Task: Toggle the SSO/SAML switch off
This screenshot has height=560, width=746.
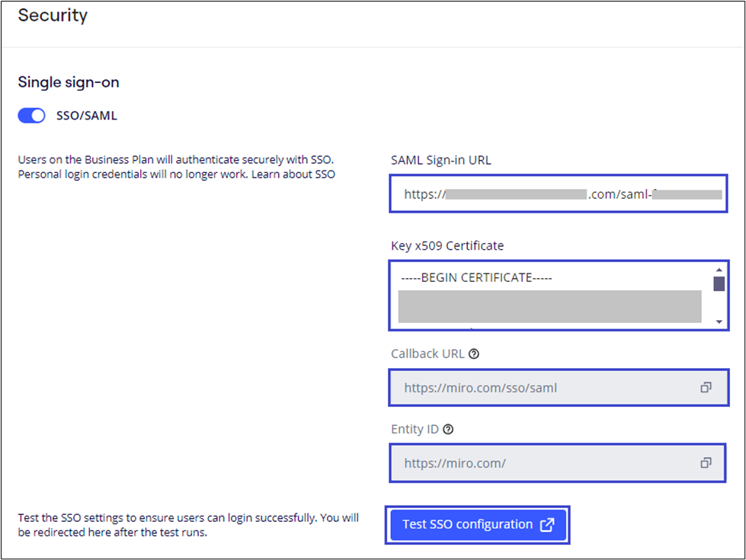Action: coord(32,117)
